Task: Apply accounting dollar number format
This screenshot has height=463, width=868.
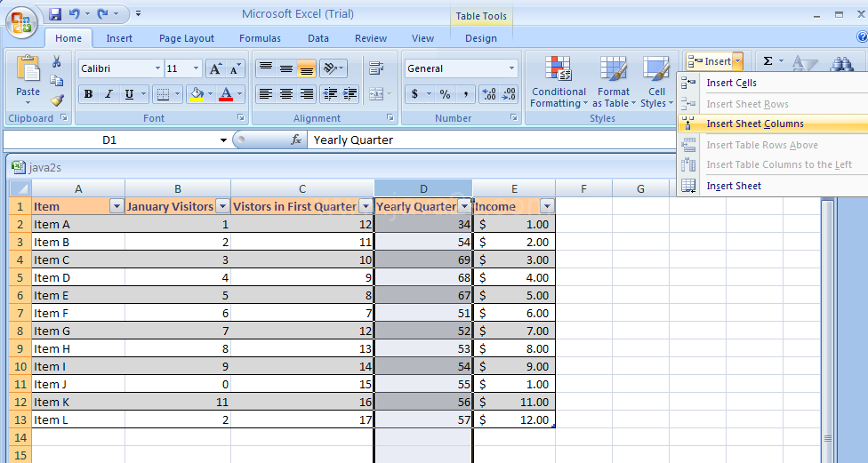Action: [414, 94]
